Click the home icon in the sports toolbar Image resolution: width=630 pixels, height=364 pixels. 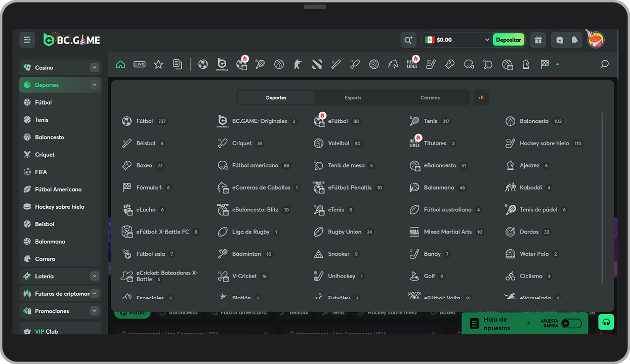click(120, 64)
